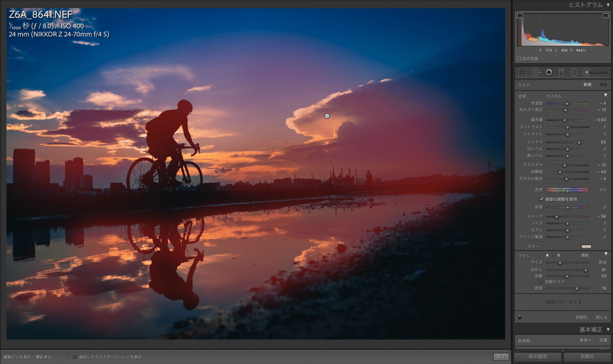Click the 露光量 slider handle
The width and height of the screenshot is (613, 364).
pos(564,120)
